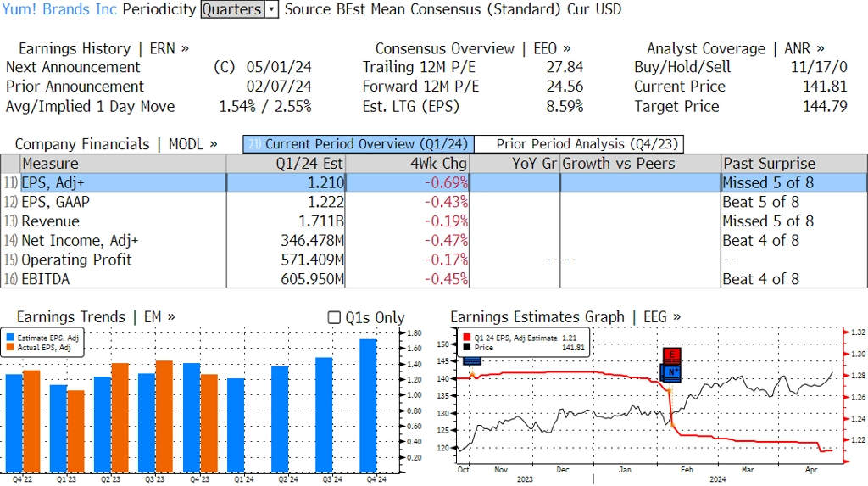Click the blue event marker near October
Screen dimensions: 868x486
click(471, 360)
